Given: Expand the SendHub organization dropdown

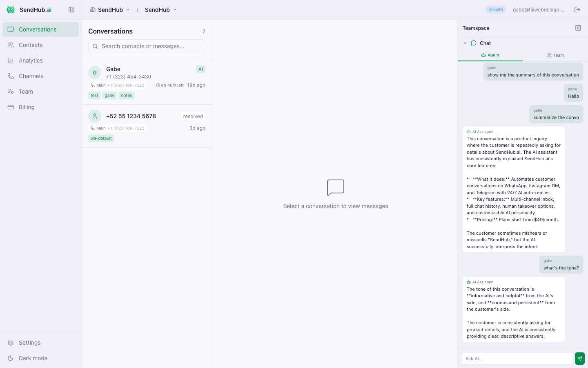Looking at the screenshot, I should click(x=110, y=10).
